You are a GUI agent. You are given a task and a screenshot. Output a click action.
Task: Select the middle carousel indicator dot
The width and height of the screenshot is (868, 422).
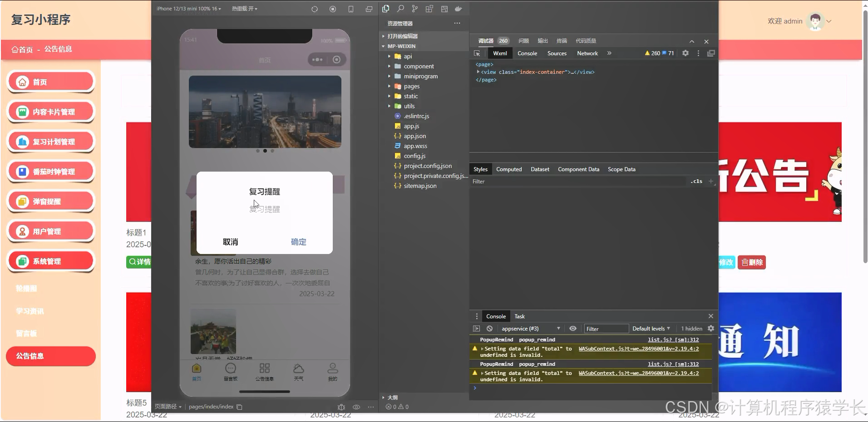(x=265, y=151)
